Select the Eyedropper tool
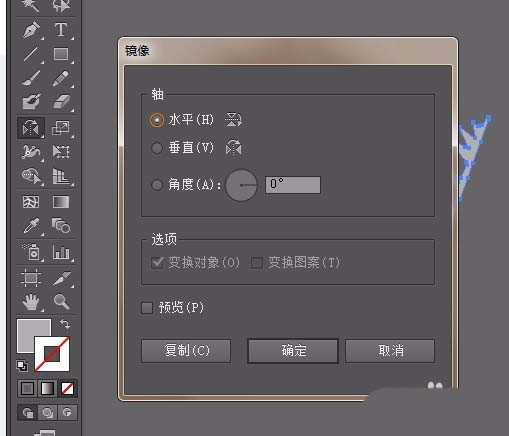 point(31,226)
